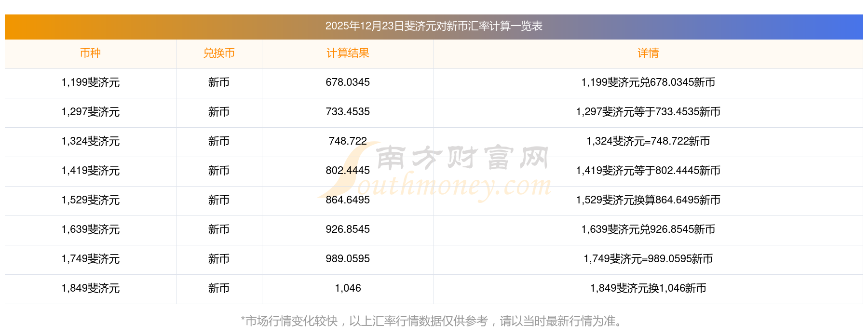Click 新币 in the 1,639斐济元 row

point(219,229)
